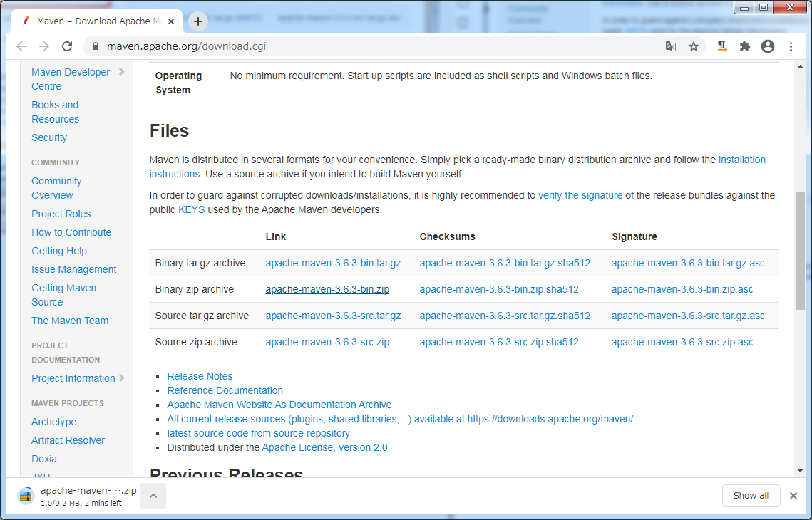Open Books and Resources link

[56, 112]
